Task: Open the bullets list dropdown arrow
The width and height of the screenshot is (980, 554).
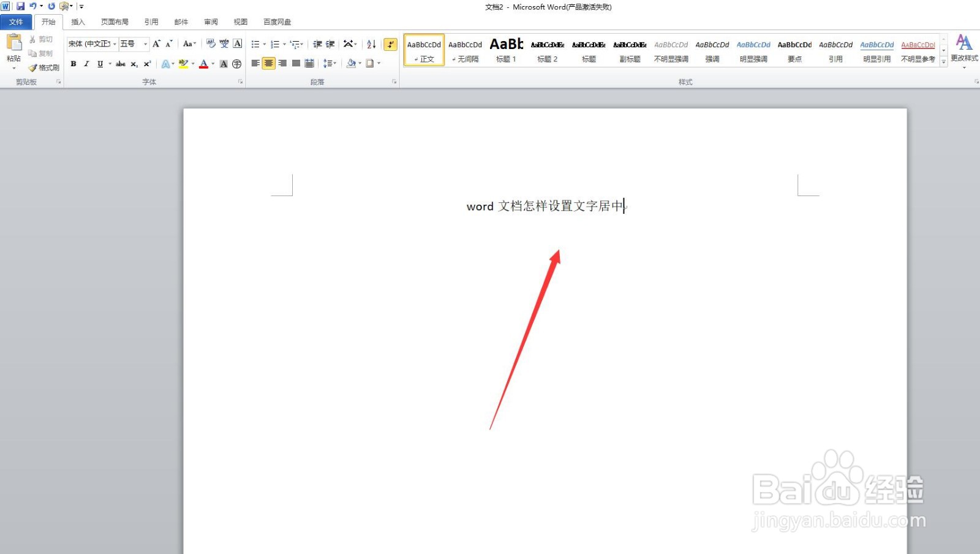Action: click(265, 44)
